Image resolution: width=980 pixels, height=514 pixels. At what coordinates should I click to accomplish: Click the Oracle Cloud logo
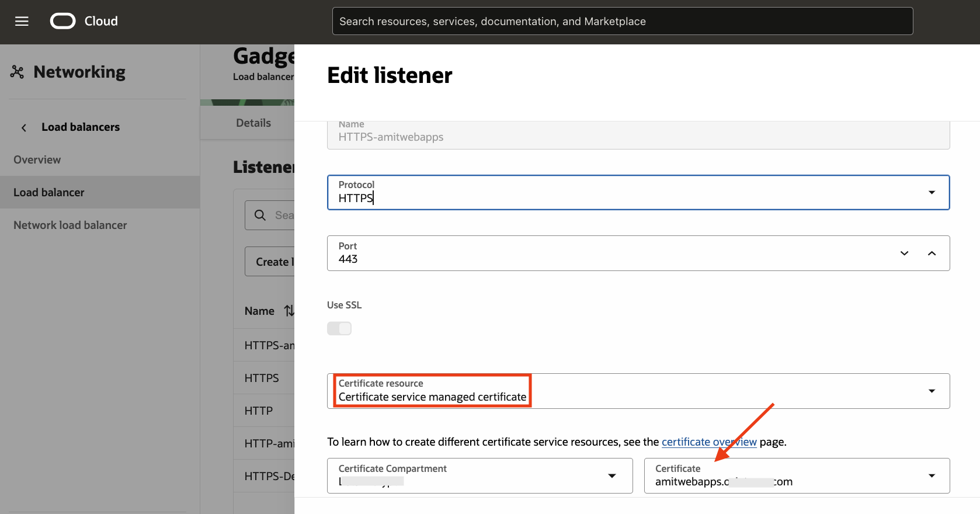click(x=63, y=22)
